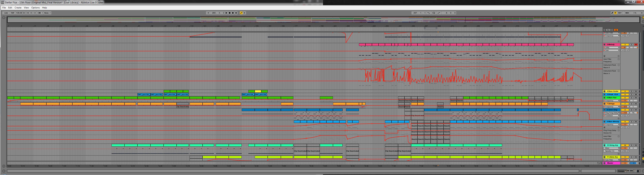Image resolution: width=644 pixels, height=175 pixels.
Task: Toggle Draw Mode pencil
Action: [x=612, y=13]
